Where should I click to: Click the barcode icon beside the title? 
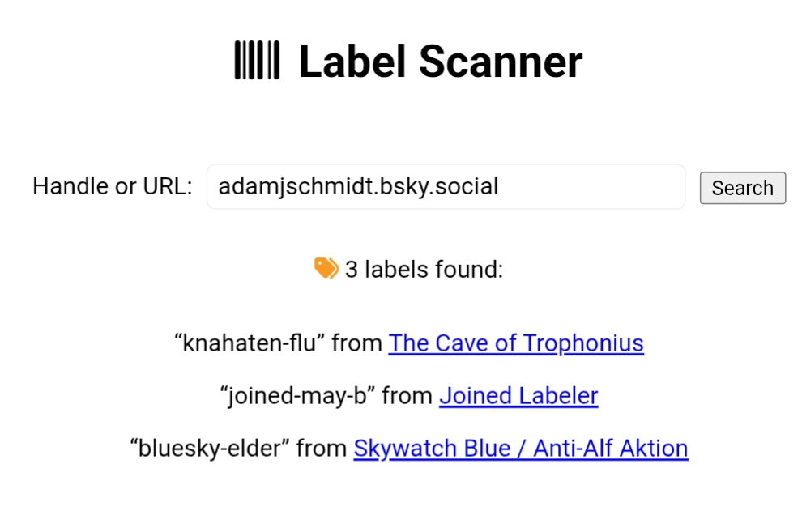257,61
